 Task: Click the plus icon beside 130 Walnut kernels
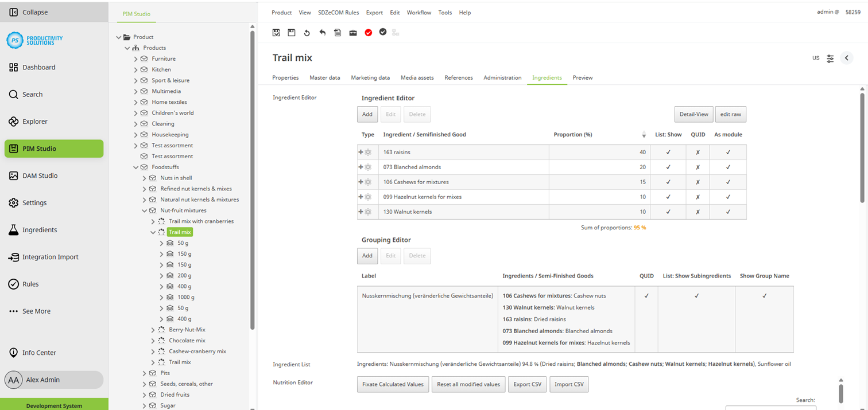click(x=362, y=212)
